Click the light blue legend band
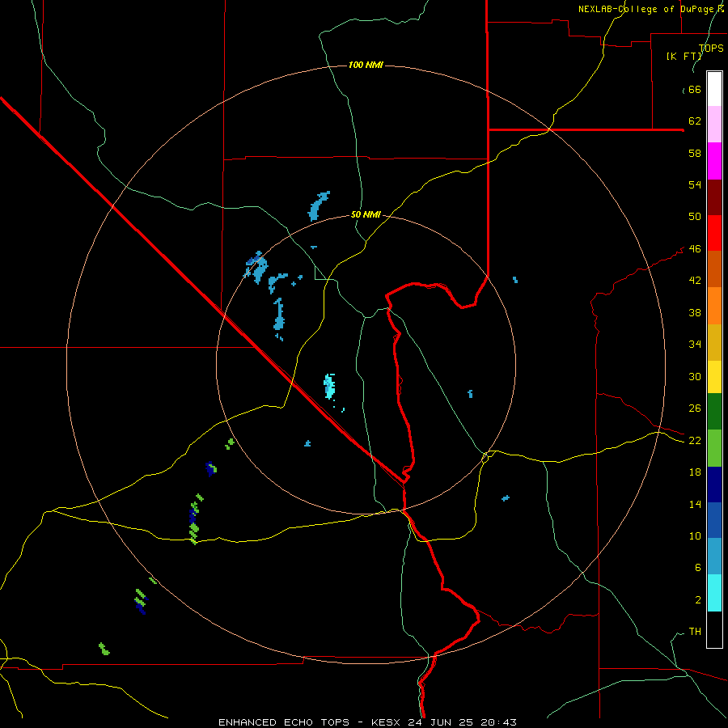728x728 pixels. point(714,556)
